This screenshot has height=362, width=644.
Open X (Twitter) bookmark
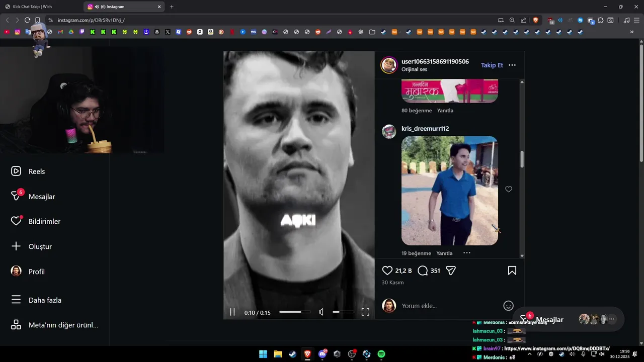click(x=168, y=32)
